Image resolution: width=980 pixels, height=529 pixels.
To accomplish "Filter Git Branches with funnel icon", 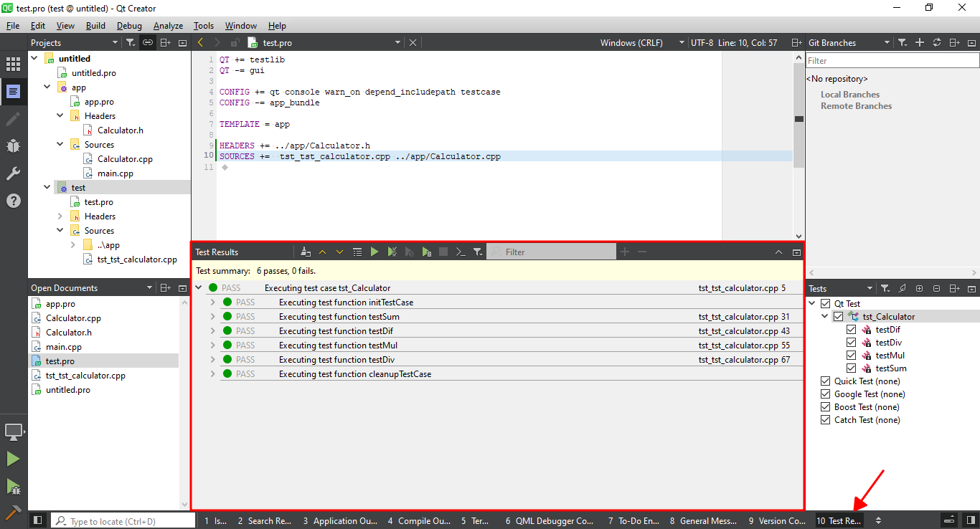I will point(903,43).
